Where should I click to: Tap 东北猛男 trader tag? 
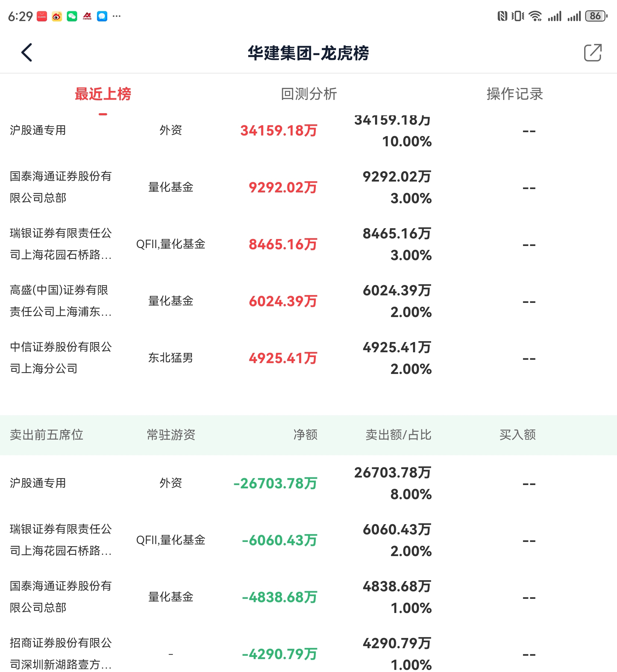point(171,358)
